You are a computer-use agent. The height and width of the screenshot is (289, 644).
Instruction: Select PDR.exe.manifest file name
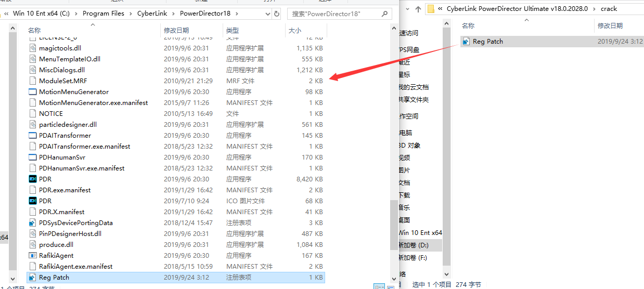tap(65, 190)
